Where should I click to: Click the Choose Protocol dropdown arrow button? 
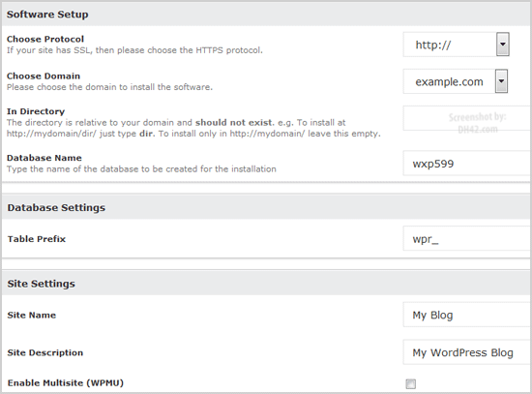tap(502, 45)
